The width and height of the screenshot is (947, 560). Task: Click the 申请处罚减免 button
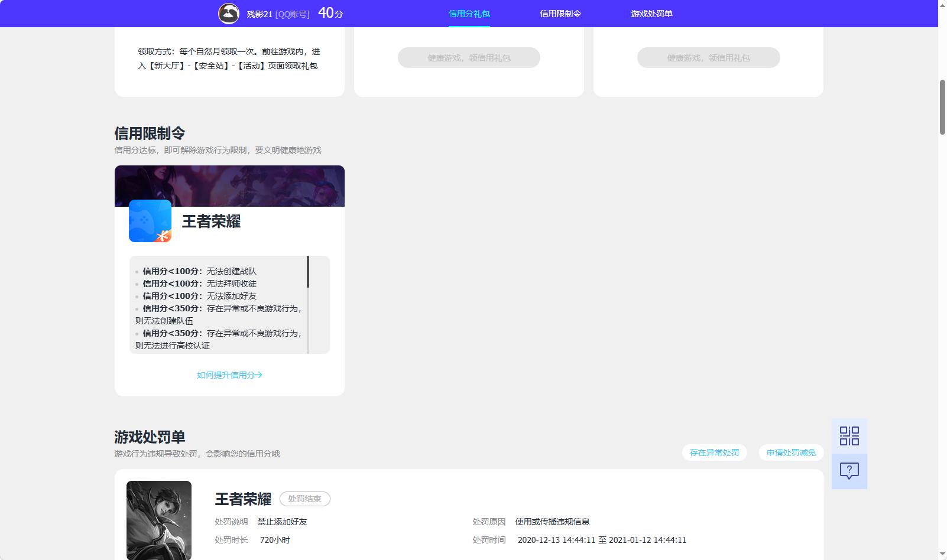pyautogui.click(x=791, y=452)
